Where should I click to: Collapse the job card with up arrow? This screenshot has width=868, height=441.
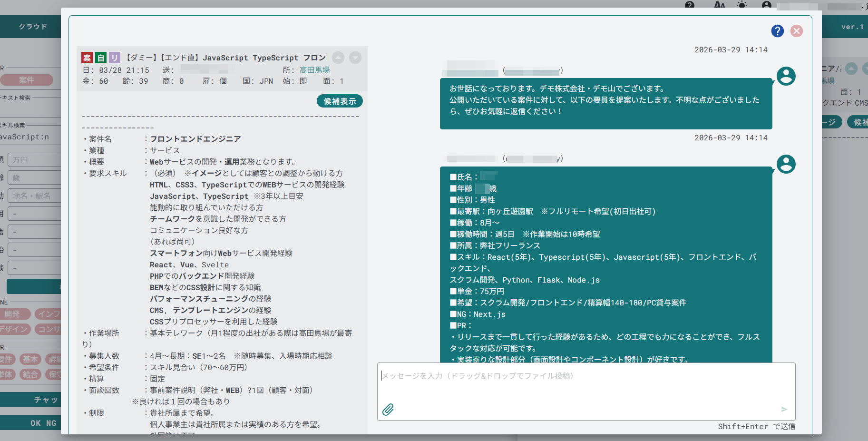click(338, 58)
